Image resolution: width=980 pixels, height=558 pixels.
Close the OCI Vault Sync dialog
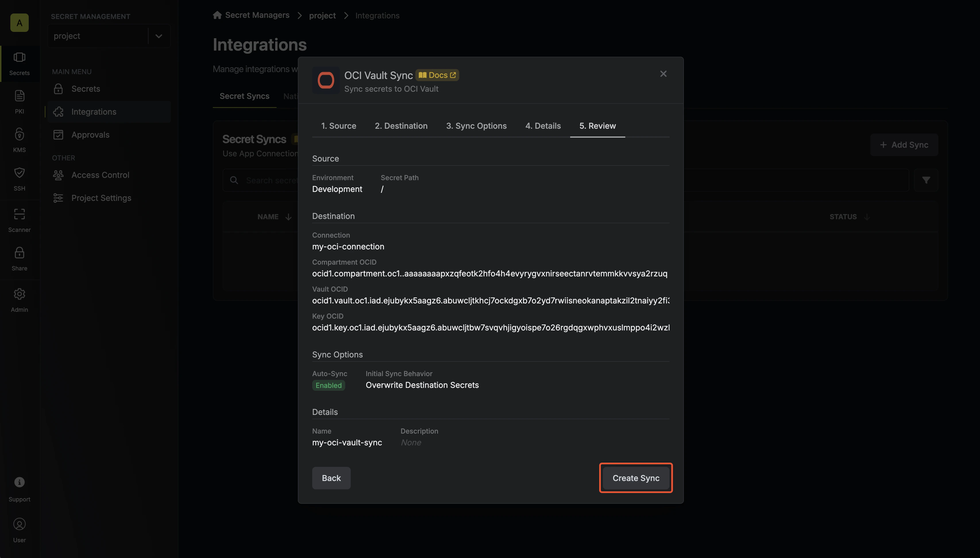(x=663, y=74)
